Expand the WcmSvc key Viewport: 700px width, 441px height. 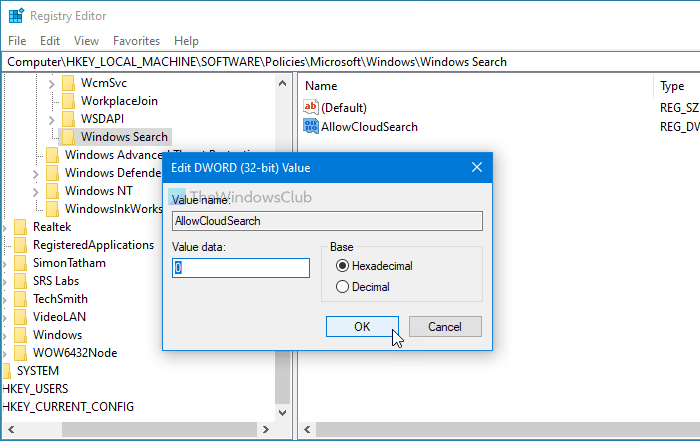coord(52,83)
